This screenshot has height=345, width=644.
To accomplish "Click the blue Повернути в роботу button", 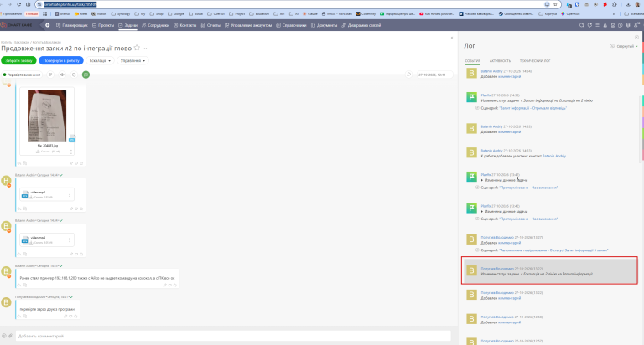I will (x=61, y=61).
